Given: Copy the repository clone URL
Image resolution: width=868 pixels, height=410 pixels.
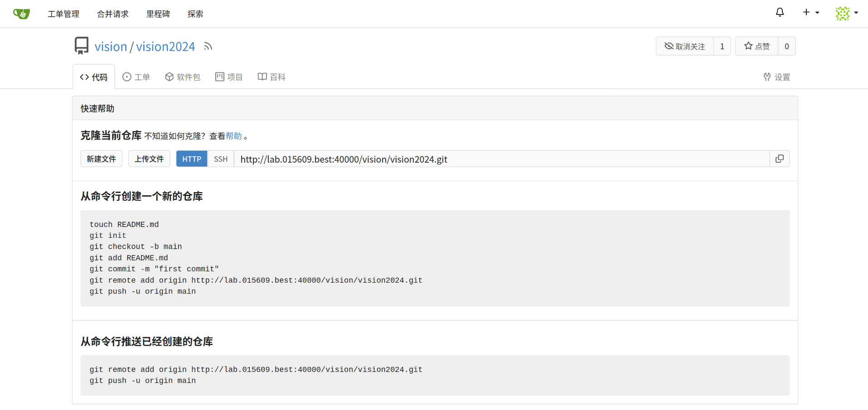Looking at the screenshot, I should point(779,159).
